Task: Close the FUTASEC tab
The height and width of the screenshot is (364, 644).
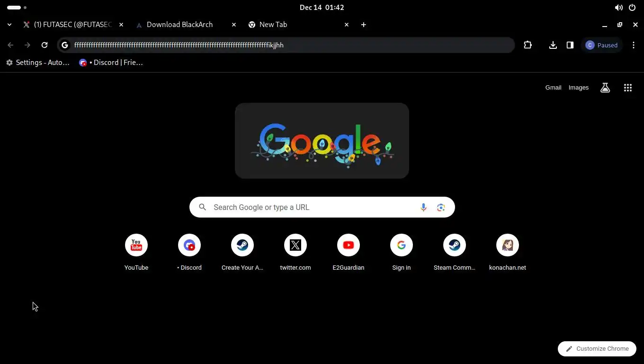Action: coord(121,25)
